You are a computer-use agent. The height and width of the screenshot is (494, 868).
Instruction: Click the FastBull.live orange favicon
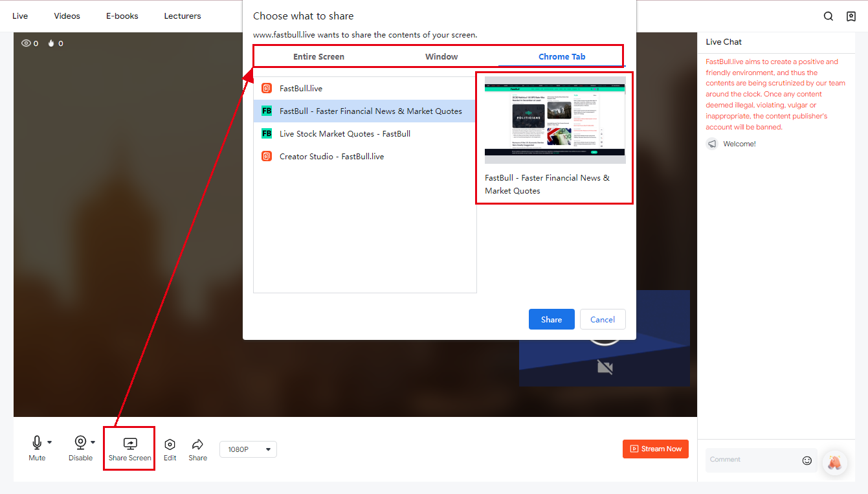click(x=267, y=89)
